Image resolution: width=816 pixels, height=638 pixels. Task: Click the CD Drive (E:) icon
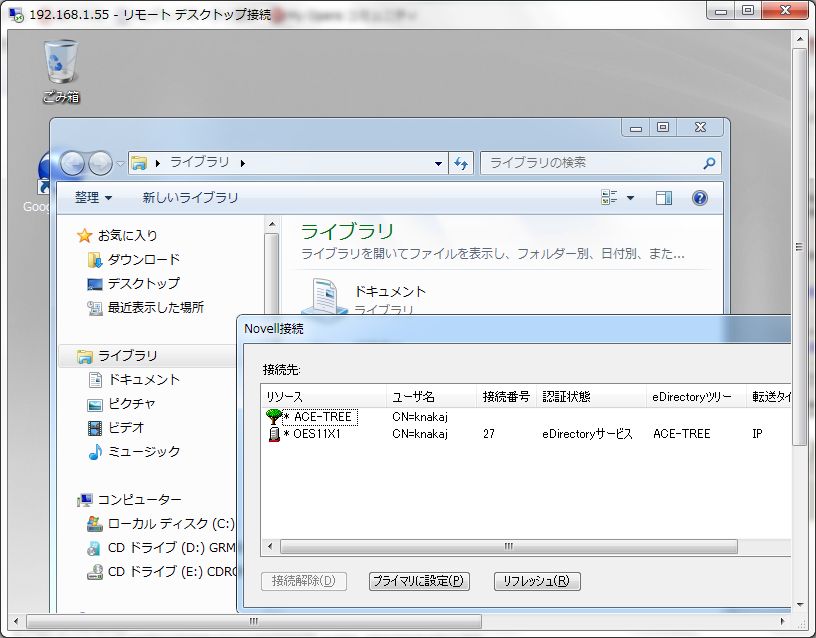(95, 572)
